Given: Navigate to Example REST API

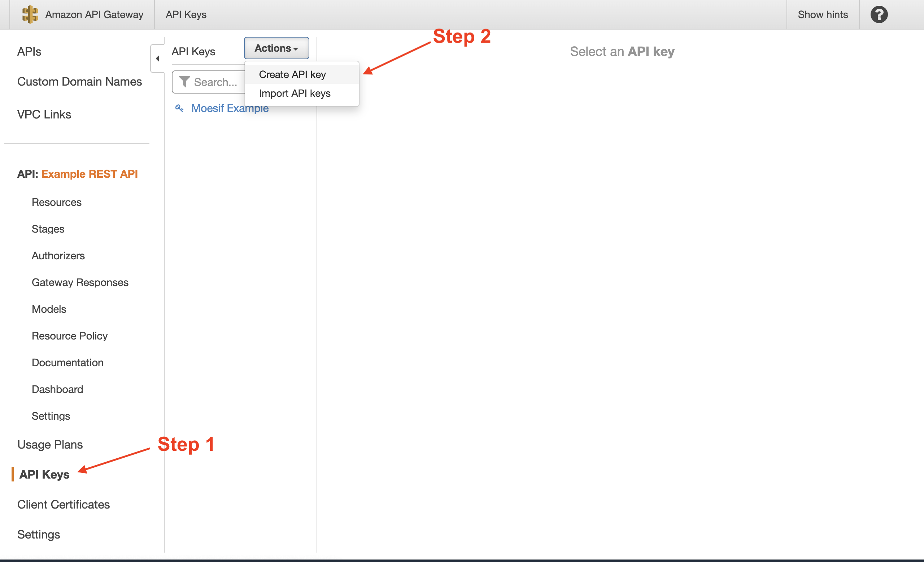Looking at the screenshot, I should (90, 174).
